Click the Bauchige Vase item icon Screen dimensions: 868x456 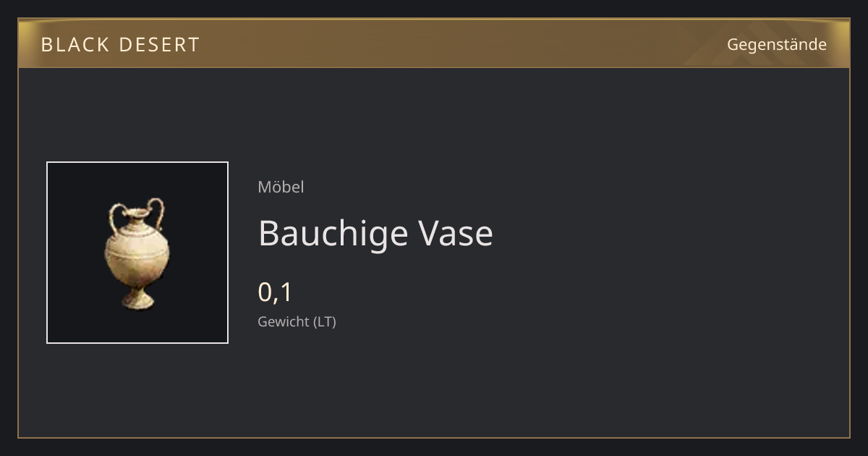pos(137,253)
